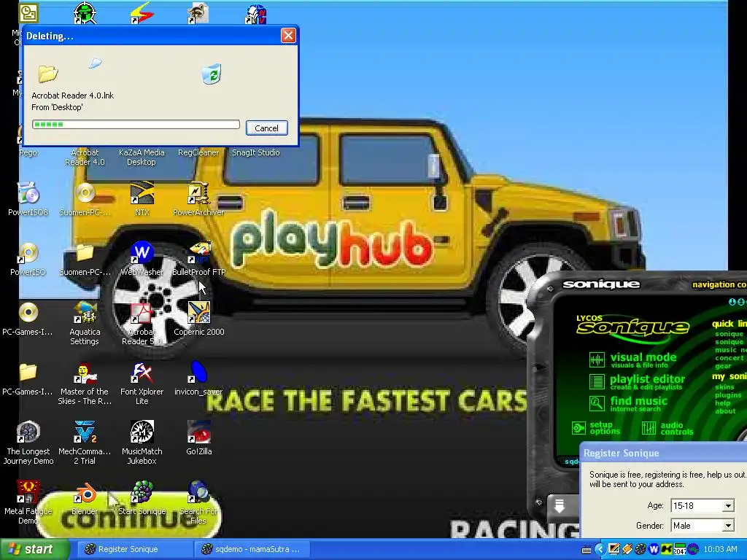Viewport: 747px width, 560px height.
Task: Open the plugins link in Sonique
Action: coord(728,394)
